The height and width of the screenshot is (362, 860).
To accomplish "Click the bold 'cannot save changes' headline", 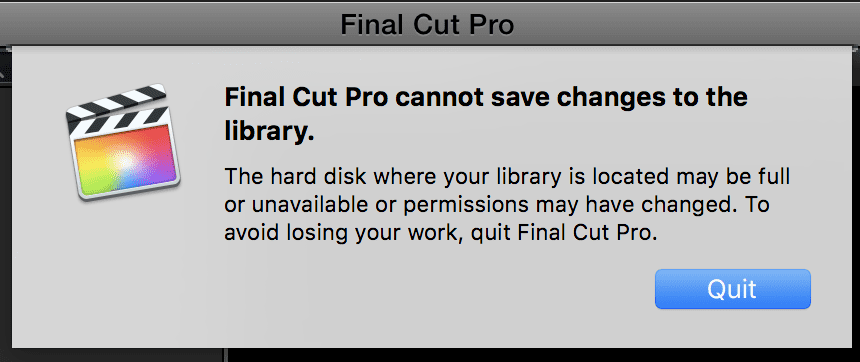I will [x=486, y=114].
